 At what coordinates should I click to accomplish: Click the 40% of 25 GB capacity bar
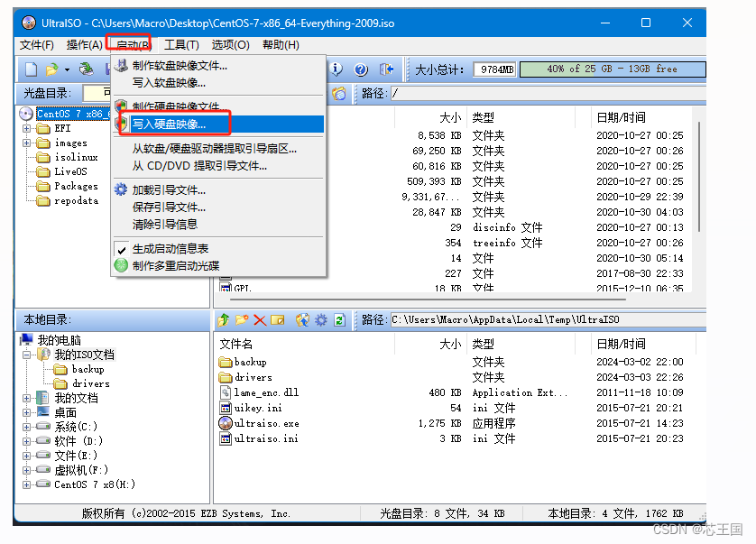[x=613, y=69]
